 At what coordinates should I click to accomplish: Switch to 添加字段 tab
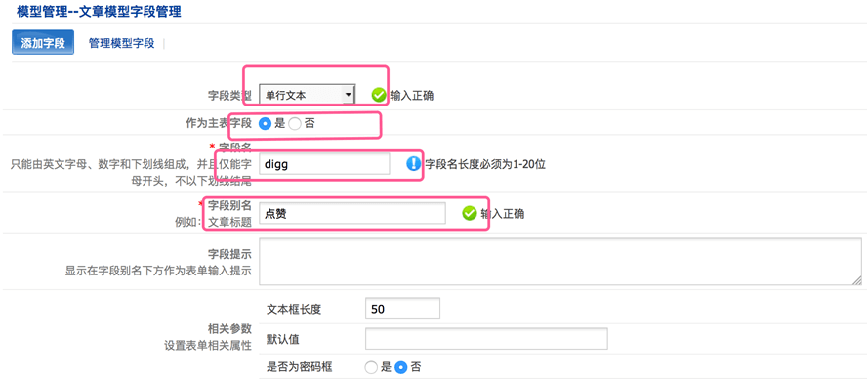[x=43, y=43]
